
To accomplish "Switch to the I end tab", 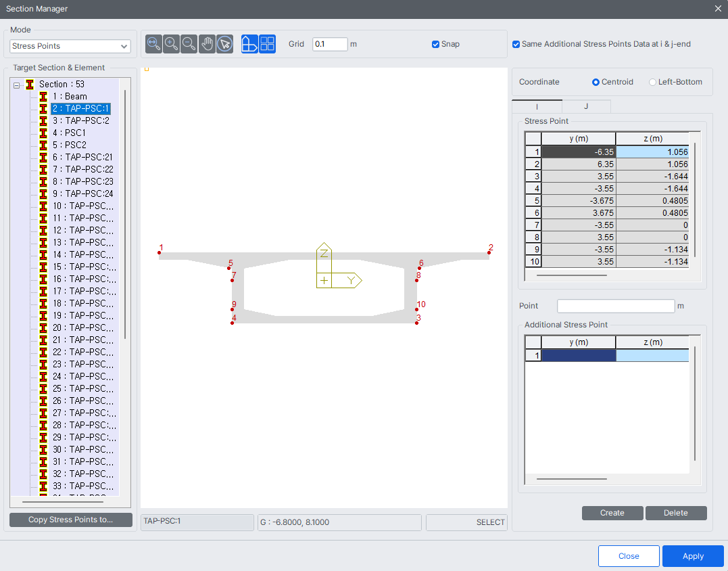I will tap(537, 106).
